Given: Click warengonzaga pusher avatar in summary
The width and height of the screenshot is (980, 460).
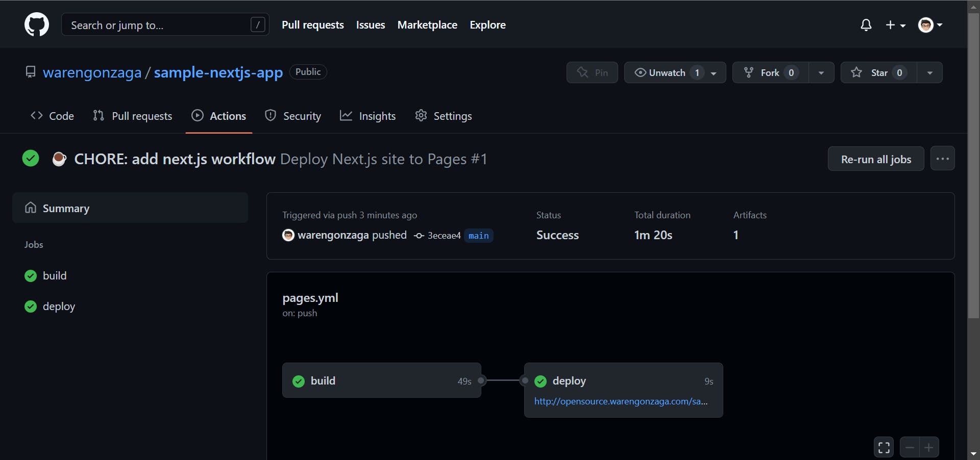Looking at the screenshot, I should (288, 235).
